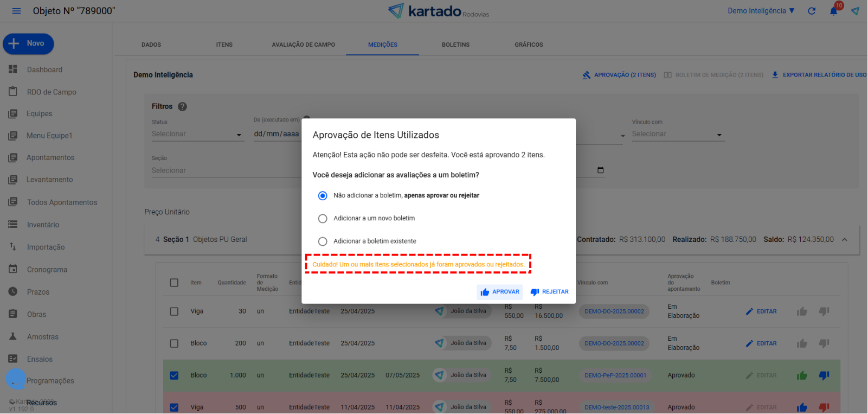Open the Status filter dropdown
Image resolution: width=868 pixels, height=414 pixels.
click(x=197, y=135)
